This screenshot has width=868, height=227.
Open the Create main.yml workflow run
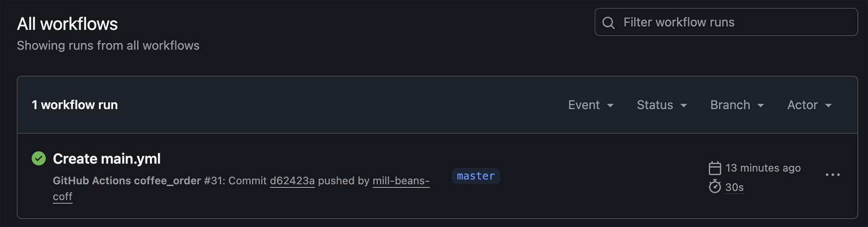click(107, 159)
